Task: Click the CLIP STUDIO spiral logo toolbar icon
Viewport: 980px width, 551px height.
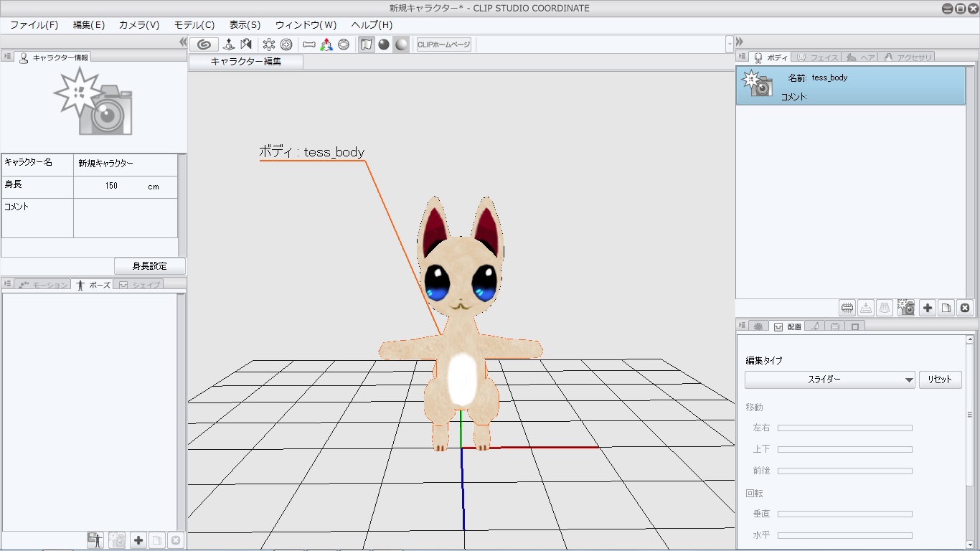Action: click(204, 44)
